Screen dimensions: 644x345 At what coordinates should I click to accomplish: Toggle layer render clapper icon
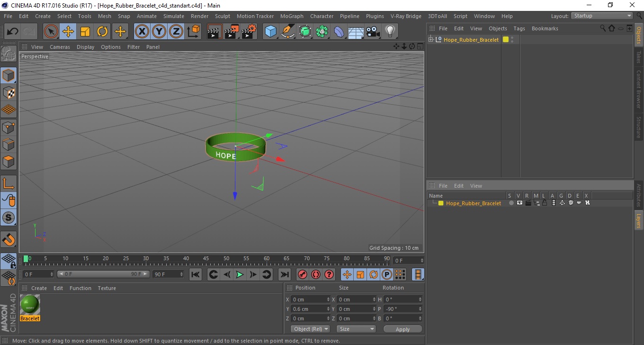(x=528, y=203)
